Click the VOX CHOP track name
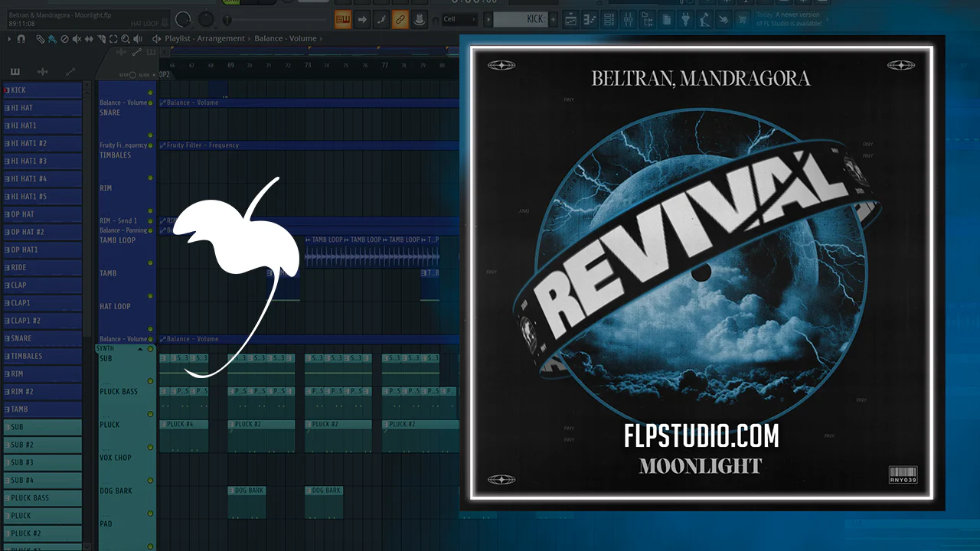 [x=116, y=458]
